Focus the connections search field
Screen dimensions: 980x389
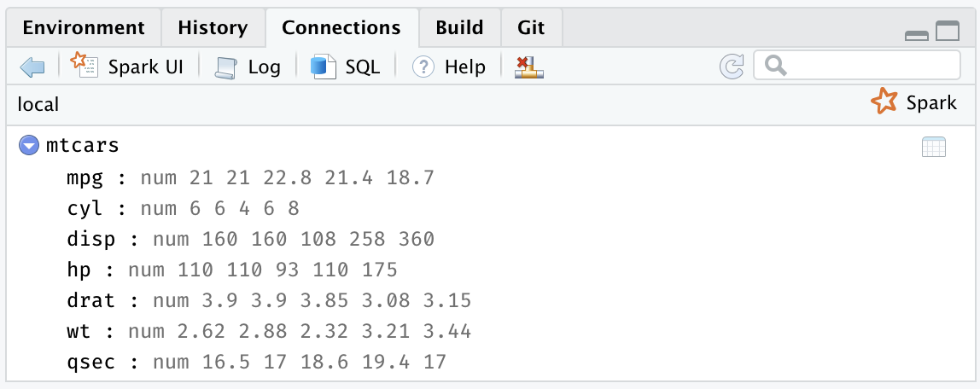tap(857, 65)
